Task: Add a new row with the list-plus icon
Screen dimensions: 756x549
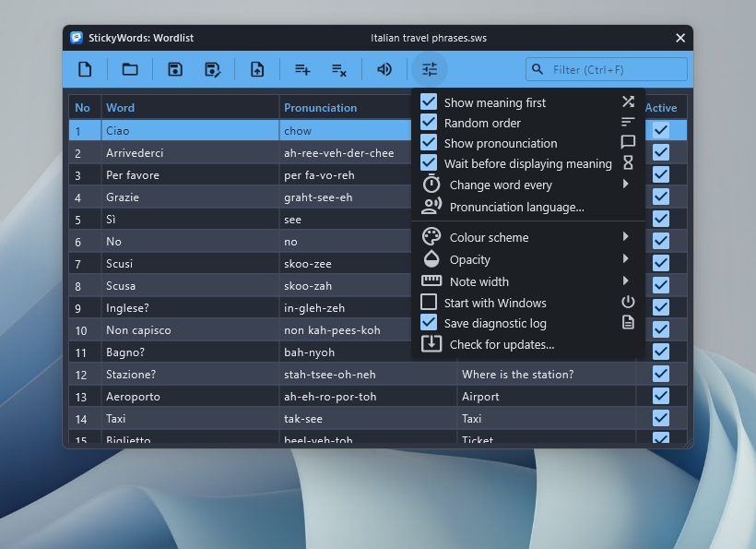Action: 302,69
